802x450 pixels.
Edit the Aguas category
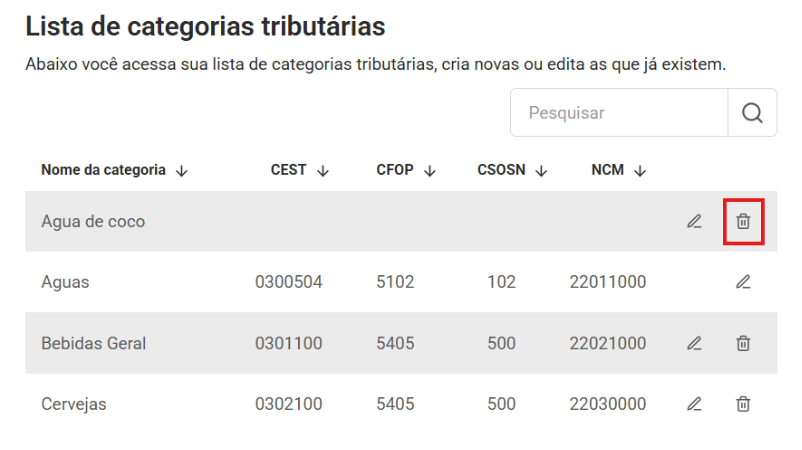(x=743, y=282)
